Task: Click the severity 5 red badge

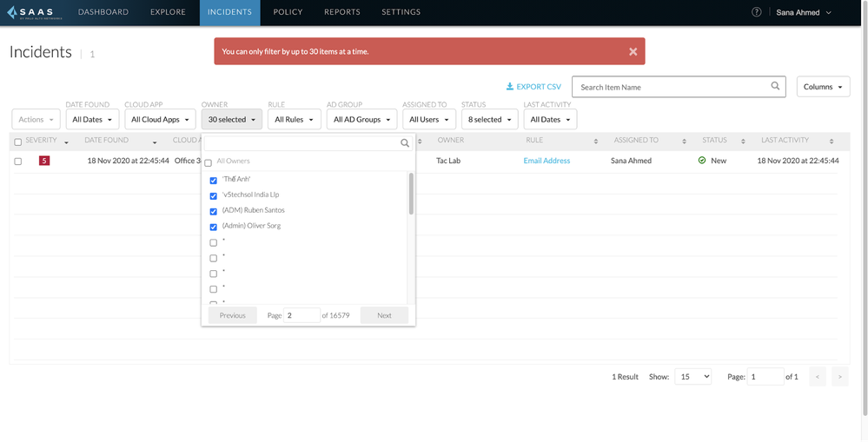Action: click(x=44, y=161)
